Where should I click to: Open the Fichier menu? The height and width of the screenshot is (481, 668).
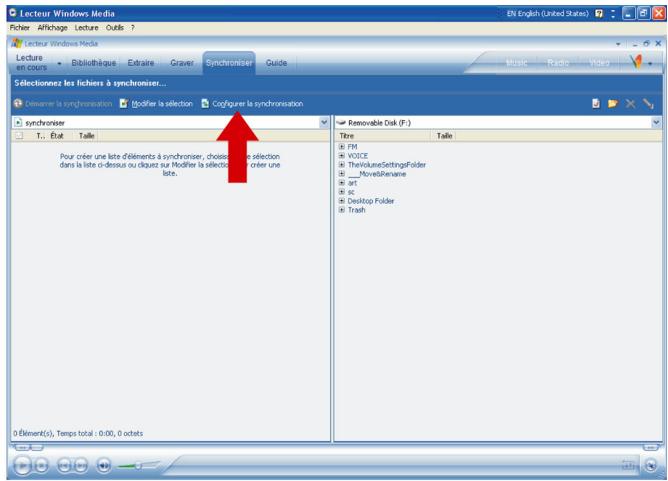[20, 28]
